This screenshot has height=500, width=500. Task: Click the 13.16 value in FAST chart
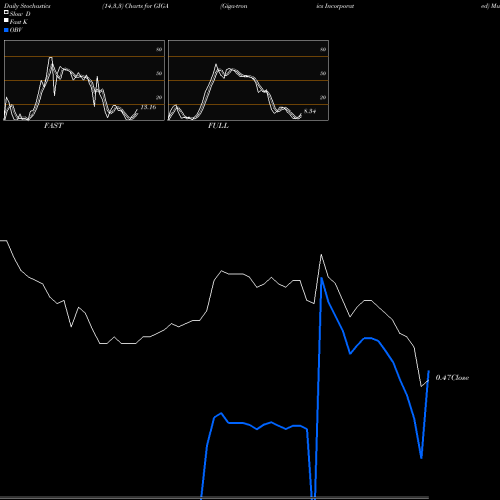[148, 107]
